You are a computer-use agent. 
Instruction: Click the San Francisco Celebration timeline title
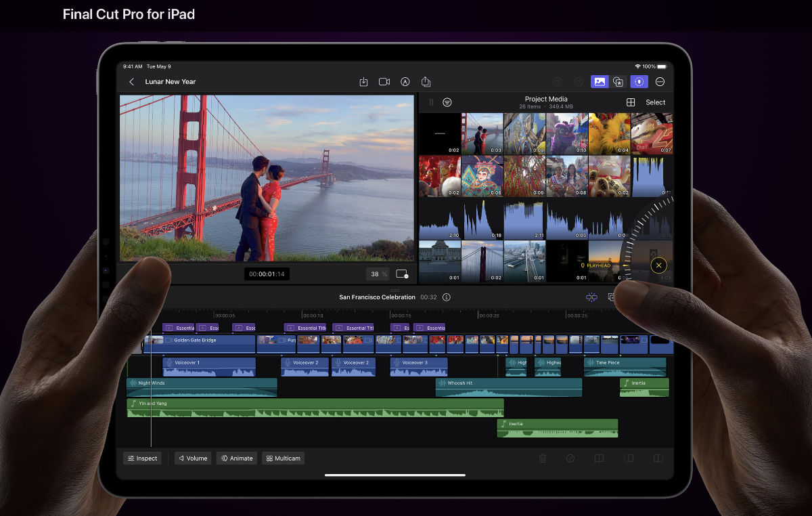[x=377, y=297]
